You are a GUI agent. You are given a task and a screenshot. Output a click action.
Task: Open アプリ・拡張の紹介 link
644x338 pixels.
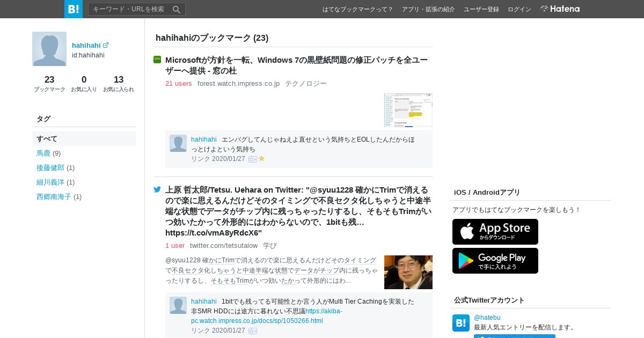[428, 9]
